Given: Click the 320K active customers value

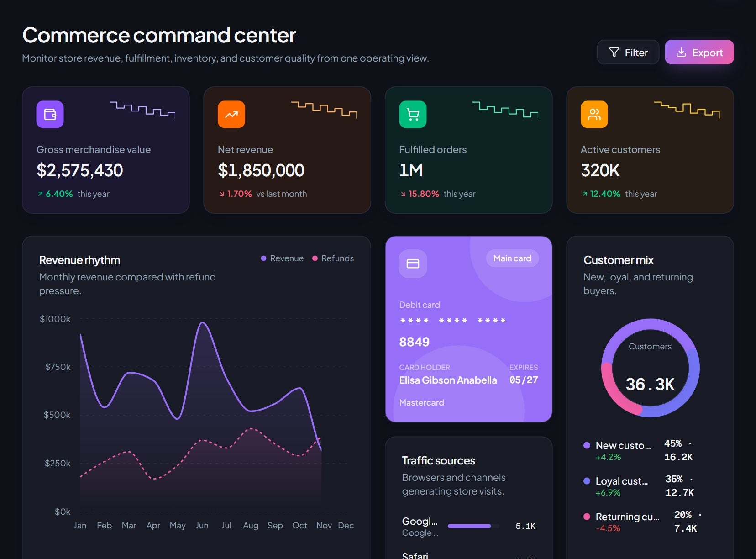Looking at the screenshot, I should pos(600,171).
